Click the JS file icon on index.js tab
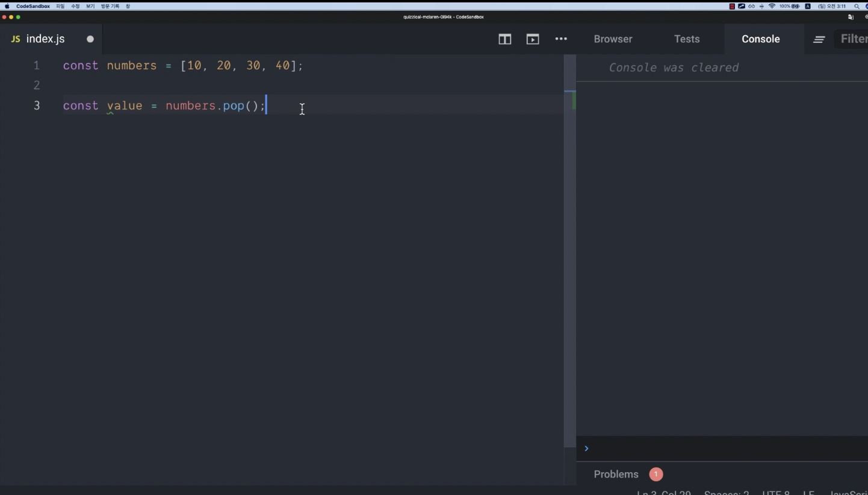 [16, 39]
